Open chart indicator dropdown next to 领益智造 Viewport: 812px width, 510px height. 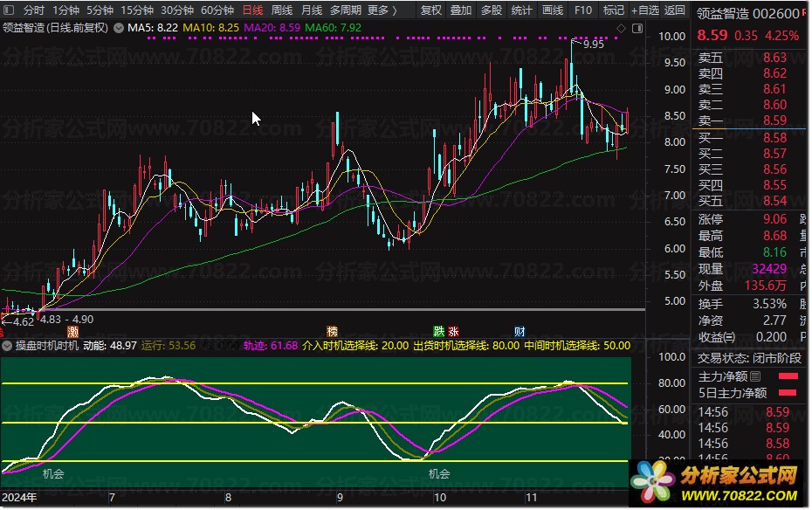click(x=119, y=27)
